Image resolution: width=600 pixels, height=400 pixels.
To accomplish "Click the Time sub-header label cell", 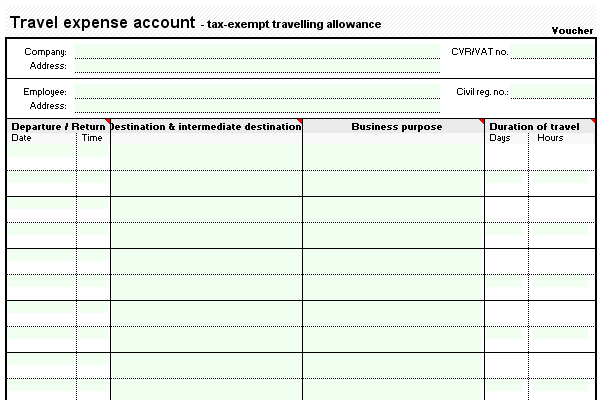I will (92, 138).
